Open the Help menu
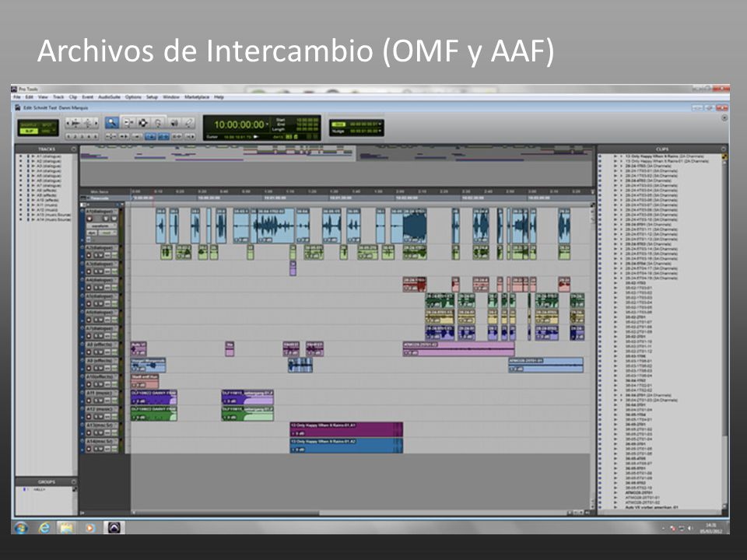747x560 pixels. (219, 97)
